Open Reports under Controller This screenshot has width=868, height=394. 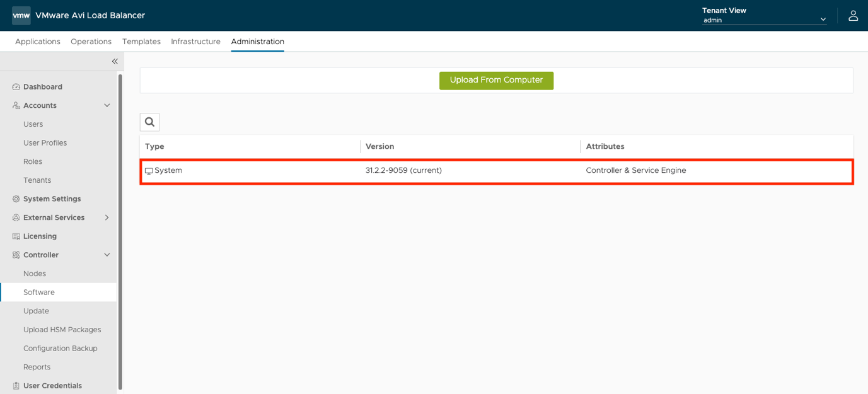[x=37, y=367]
